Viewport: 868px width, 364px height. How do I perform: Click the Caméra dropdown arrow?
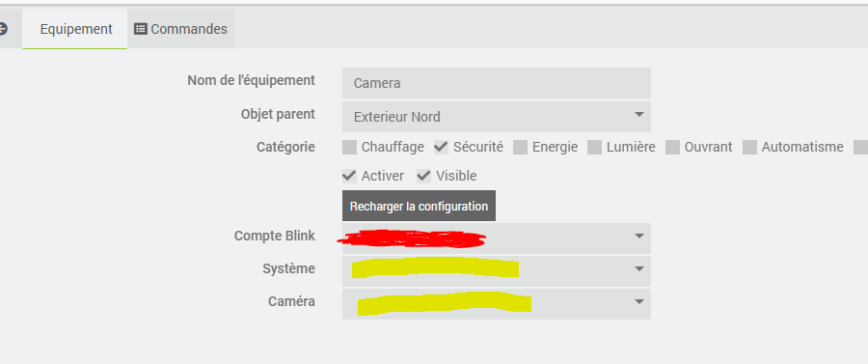tap(638, 302)
